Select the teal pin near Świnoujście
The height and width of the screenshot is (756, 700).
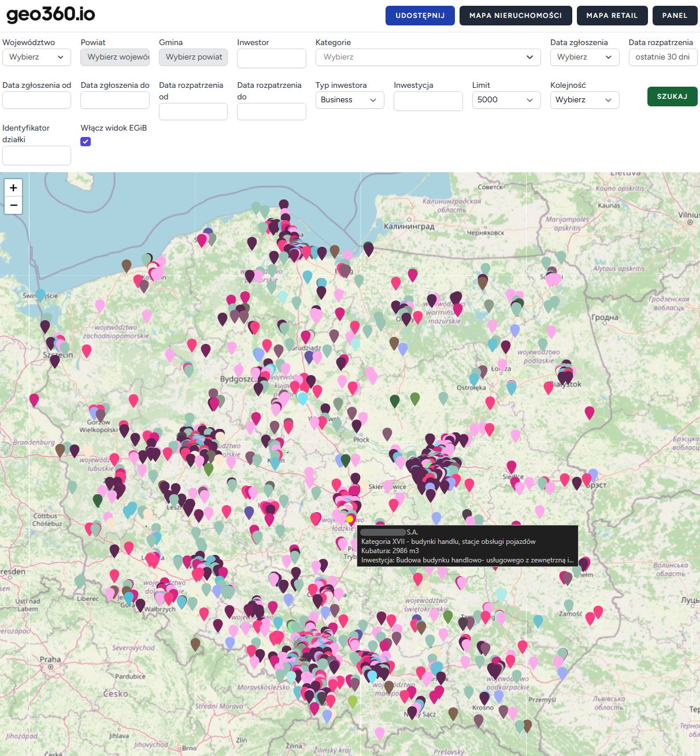tap(40, 295)
